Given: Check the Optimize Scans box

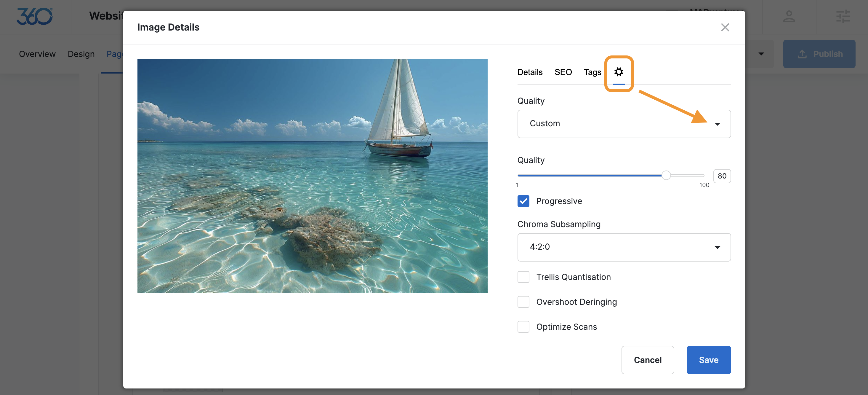Looking at the screenshot, I should [523, 327].
